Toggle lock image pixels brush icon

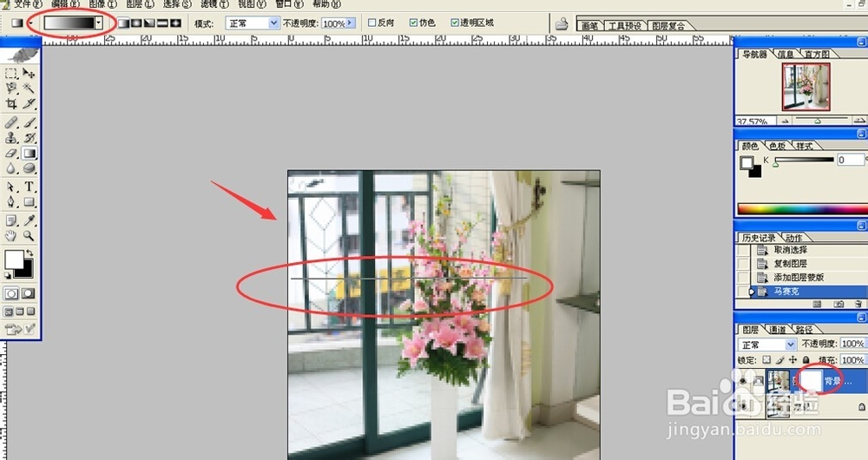(779, 360)
